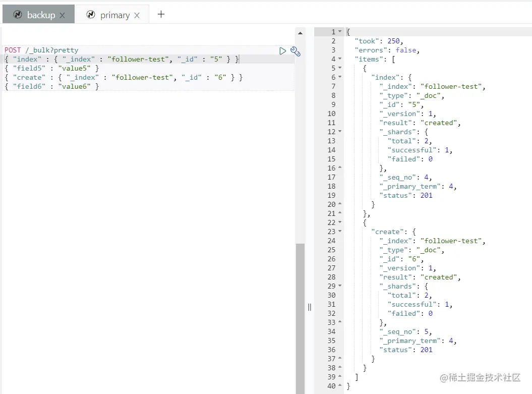The height and width of the screenshot is (394, 532).
Task: Click "failed": 0 on line 32
Action: coord(410,313)
